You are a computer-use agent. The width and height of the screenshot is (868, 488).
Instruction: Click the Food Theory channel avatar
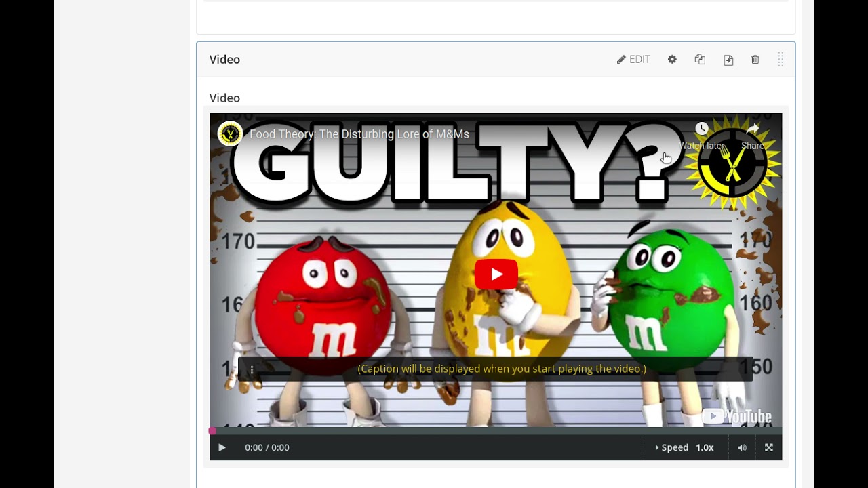(x=230, y=134)
